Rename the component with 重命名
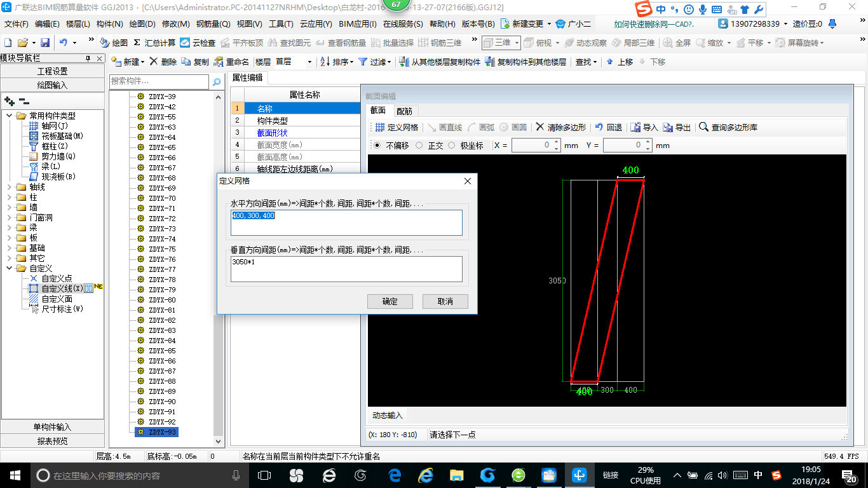This screenshot has width=868, height=488. point(232,62)
